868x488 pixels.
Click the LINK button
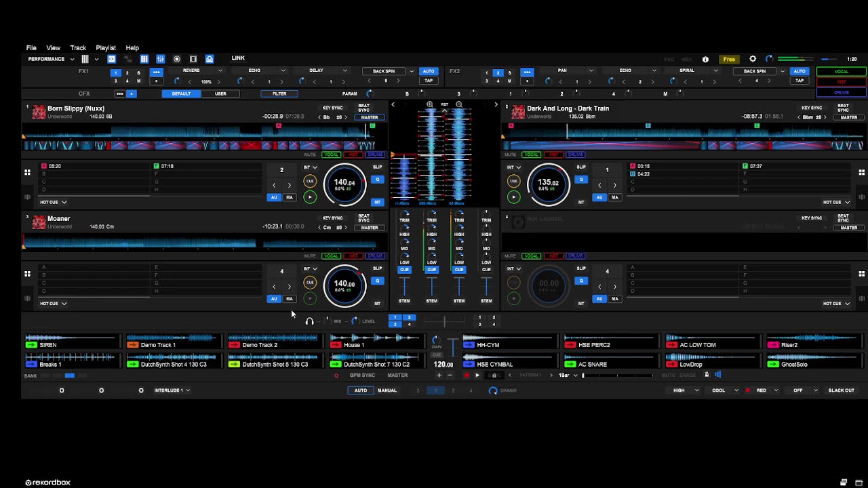coord(238,58)
